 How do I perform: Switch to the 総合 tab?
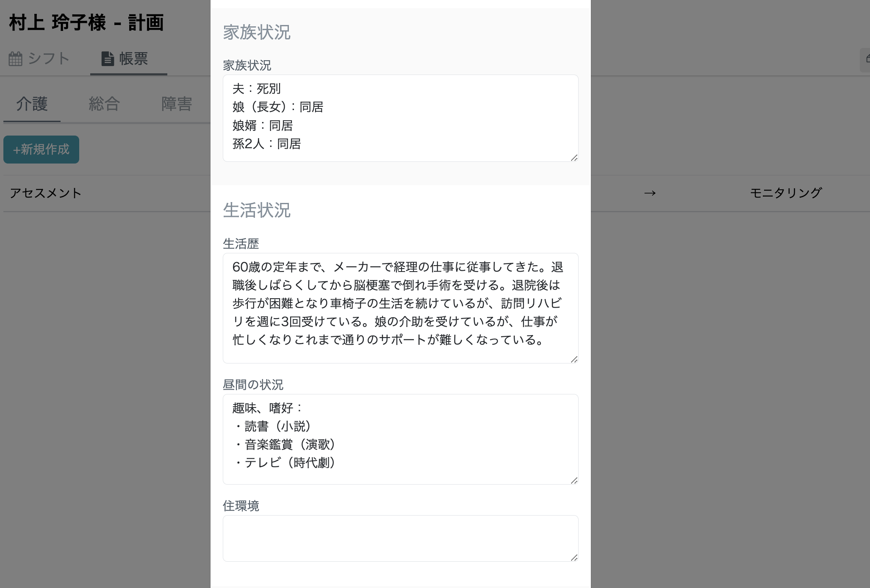(104, 104)
